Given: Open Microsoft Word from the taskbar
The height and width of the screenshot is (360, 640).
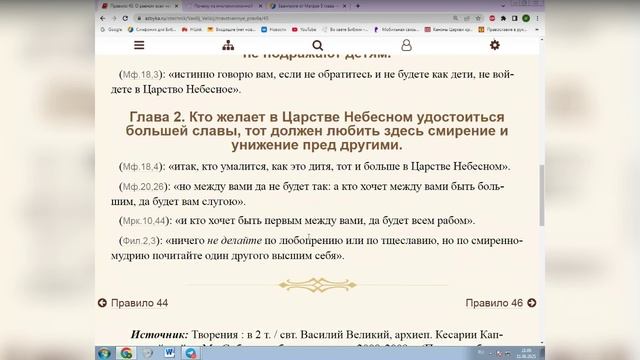Looking at the screenshot, I should (169, 353).
